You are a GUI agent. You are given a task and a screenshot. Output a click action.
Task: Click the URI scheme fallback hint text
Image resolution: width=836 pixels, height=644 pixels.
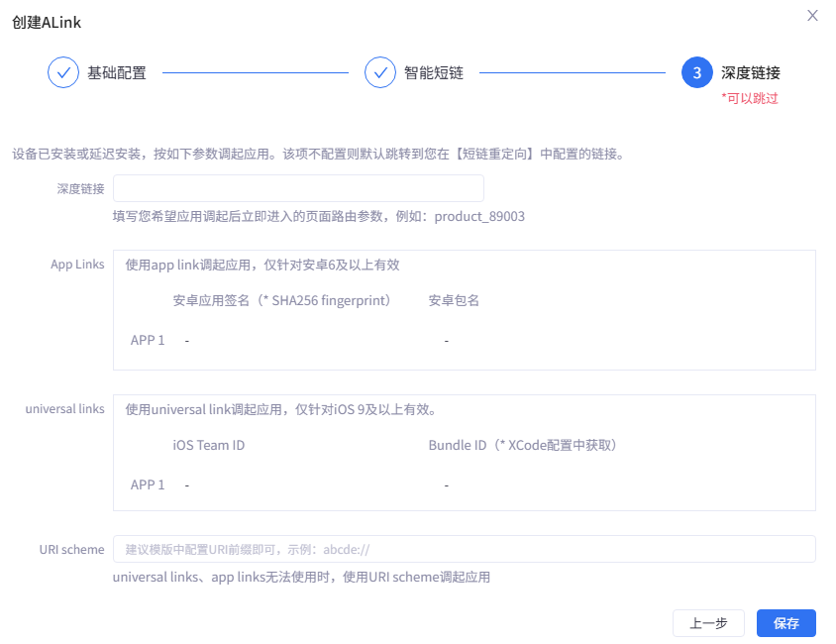tap(301, 578)
